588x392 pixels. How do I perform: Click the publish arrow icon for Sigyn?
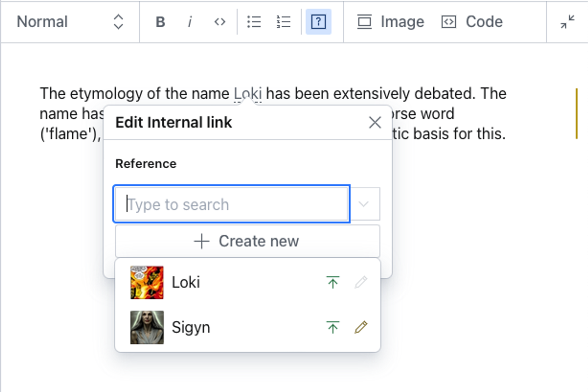click(x=333, y=327)
